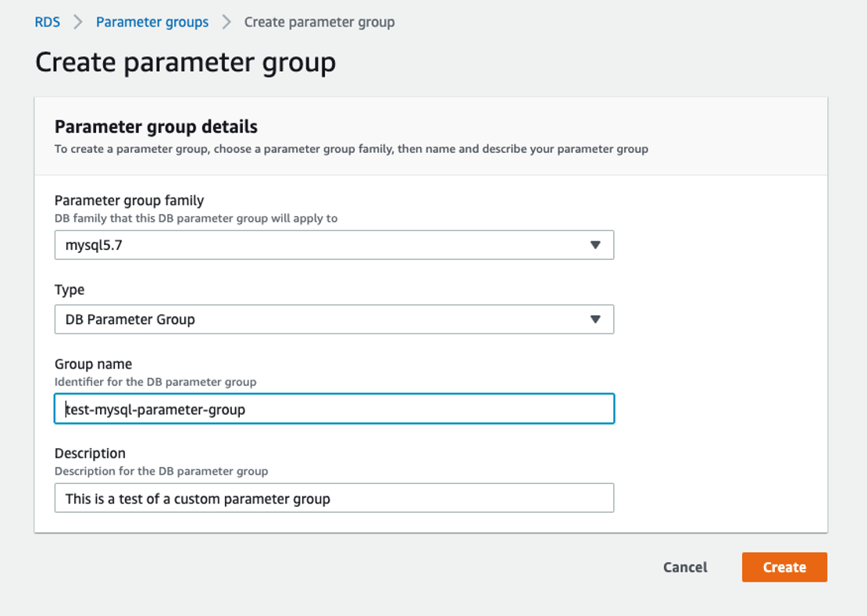The height and width of the screenshot is (616, 867).
Task: Click the Parameter group family label
Action: (x=129, y=200)
